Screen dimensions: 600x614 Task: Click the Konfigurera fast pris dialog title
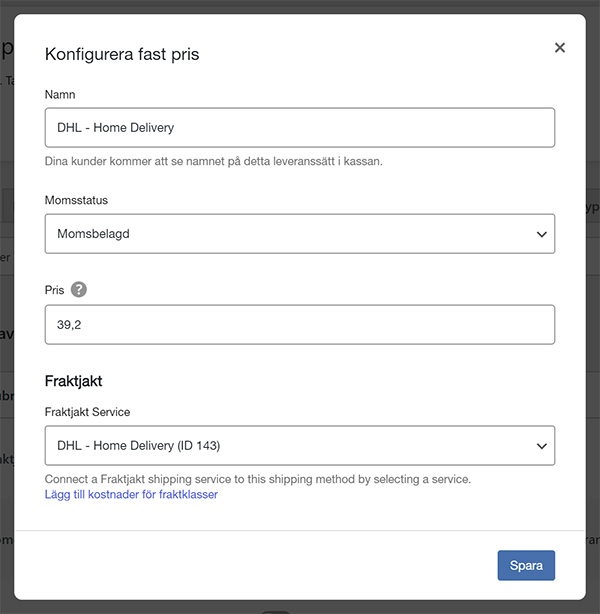122,54
